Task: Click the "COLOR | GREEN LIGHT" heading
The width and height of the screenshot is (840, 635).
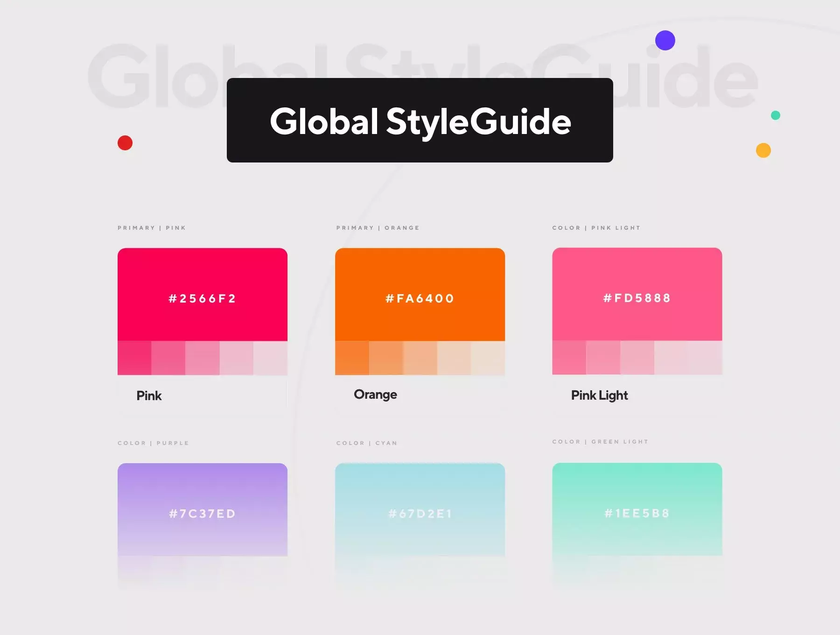Action: tap(600, 442)
